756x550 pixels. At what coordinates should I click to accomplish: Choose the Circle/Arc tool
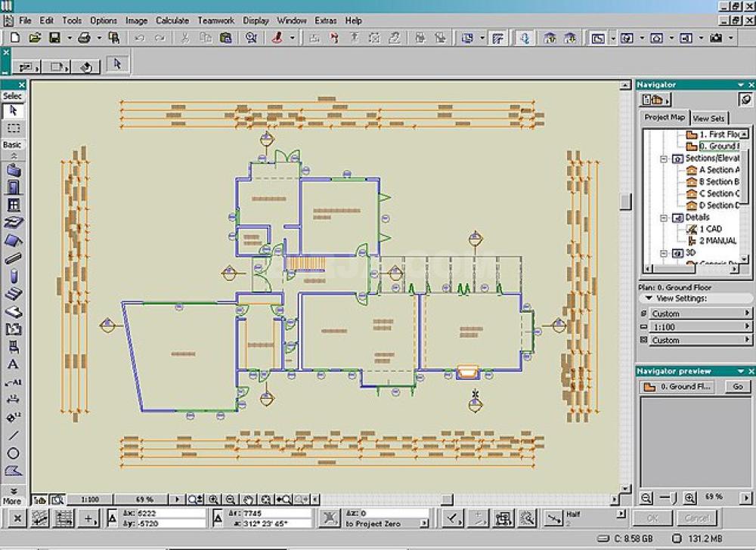[x=13, y=453]
